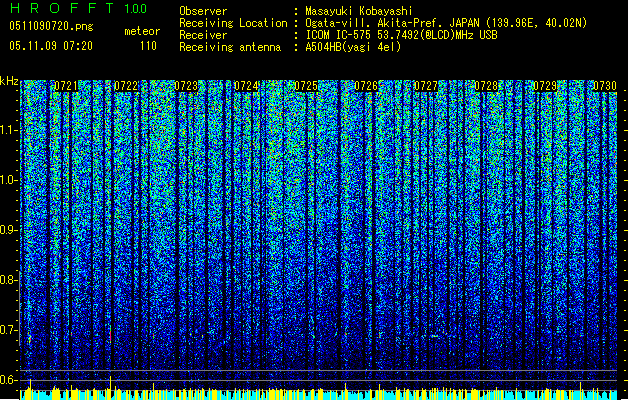Click the date stamp 05.11.09 07:20

pyautogui.click(x=51, y=46)
